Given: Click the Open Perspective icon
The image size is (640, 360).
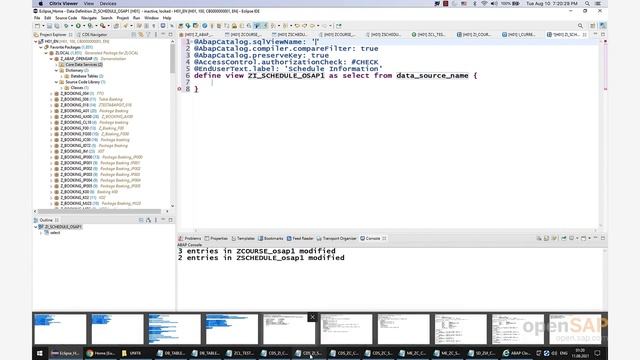Looking at the screenshot, I should tap(593, 26).
